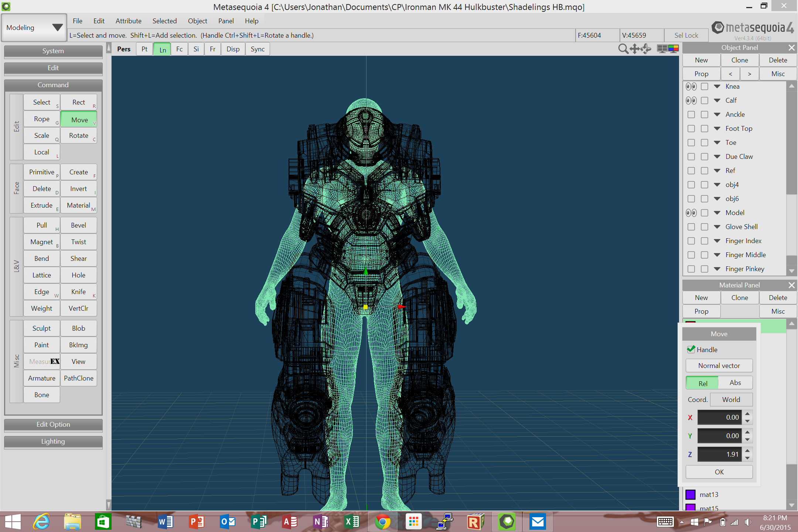Open the File menu
The image size is (798, 532).
[78, 21]
